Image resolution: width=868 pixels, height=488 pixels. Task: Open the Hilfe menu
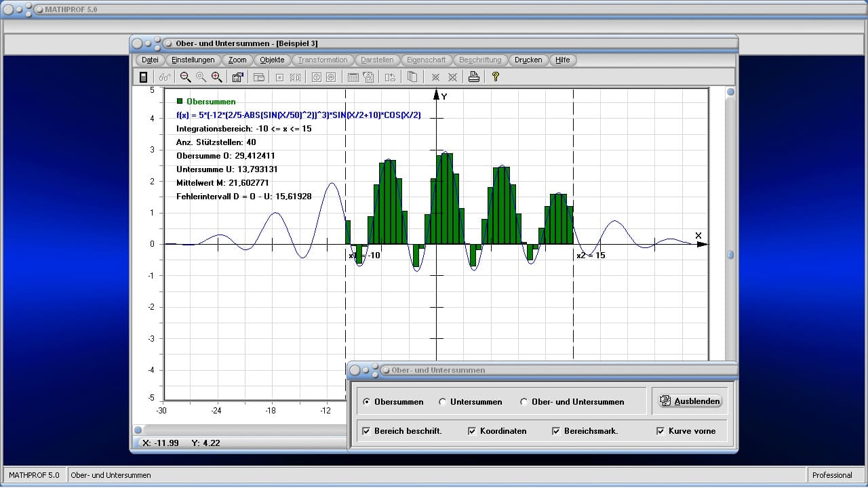(x=563, y=60)
